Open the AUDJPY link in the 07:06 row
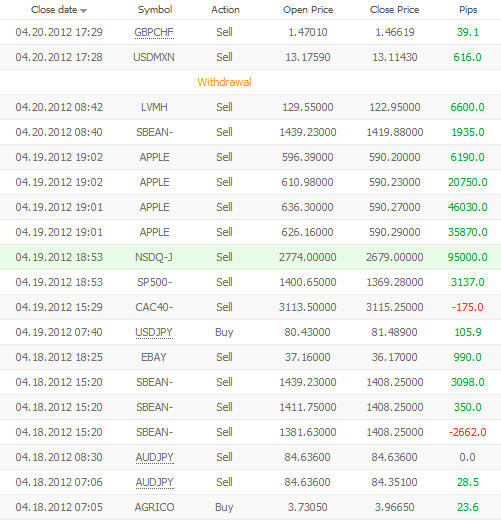The width and height of the screenshot is (501, 521). [x=154, y=482]
